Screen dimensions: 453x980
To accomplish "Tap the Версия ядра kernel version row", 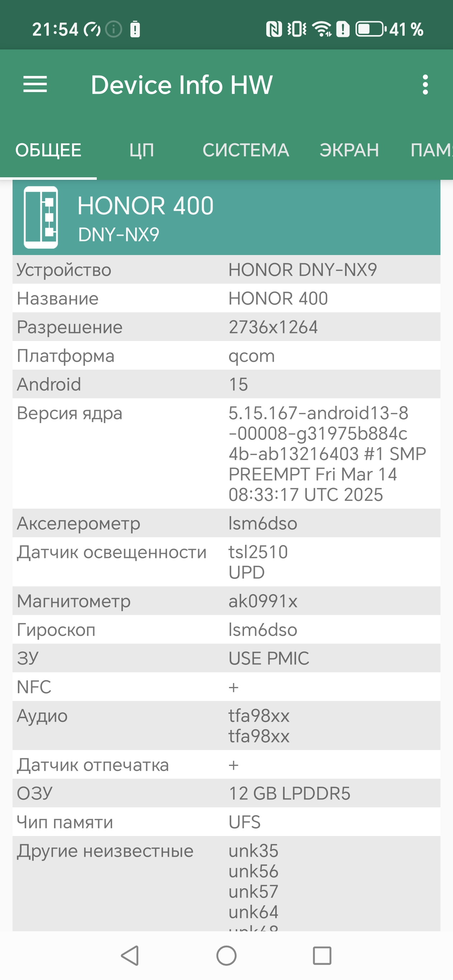I will tap(226, 453).
